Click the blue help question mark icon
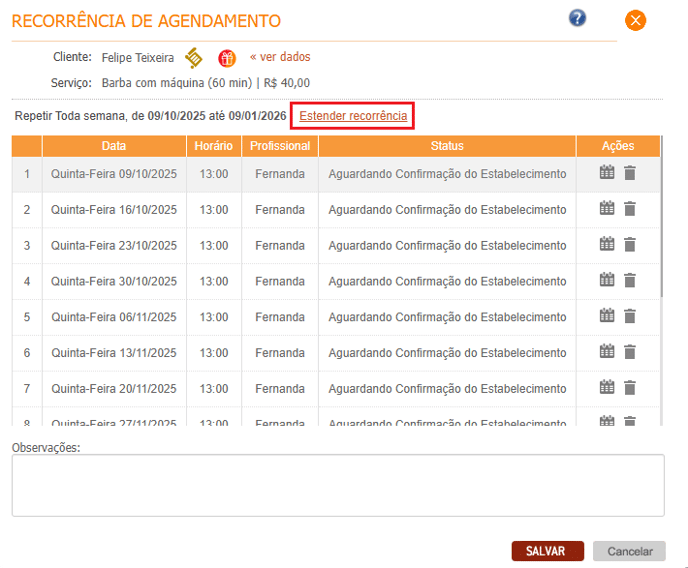Viewport: 688px width, 568px height. coord(577,18)
